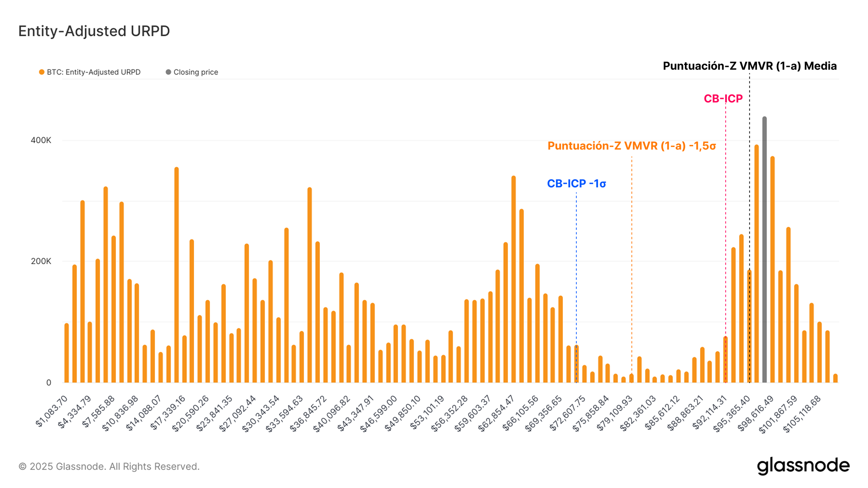Click the gray Closing price legend dot
Image resolution: width=868 pixels, height=488 pixels.
[x=168, y=72]
